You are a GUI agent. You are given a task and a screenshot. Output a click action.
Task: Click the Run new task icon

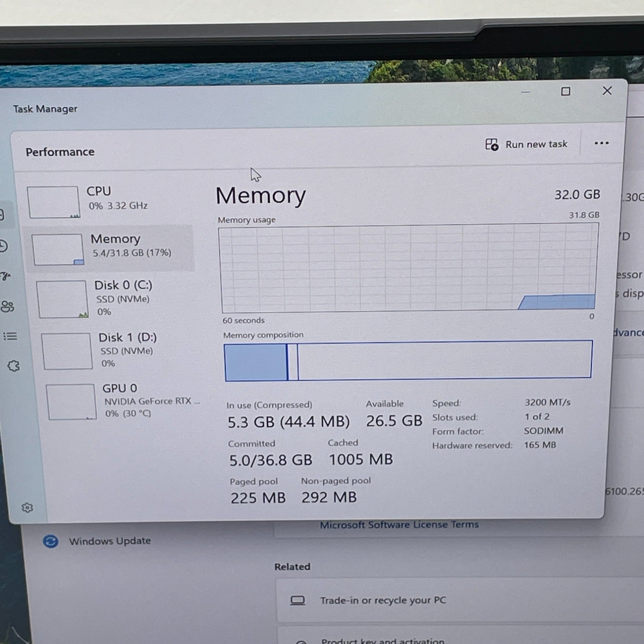tap(492, 144)
